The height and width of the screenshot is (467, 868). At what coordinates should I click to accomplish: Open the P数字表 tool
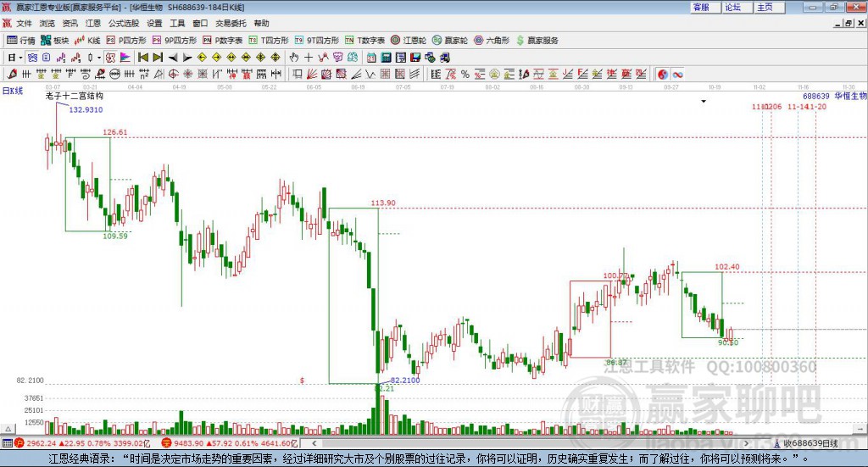click(x=223, y=41)
